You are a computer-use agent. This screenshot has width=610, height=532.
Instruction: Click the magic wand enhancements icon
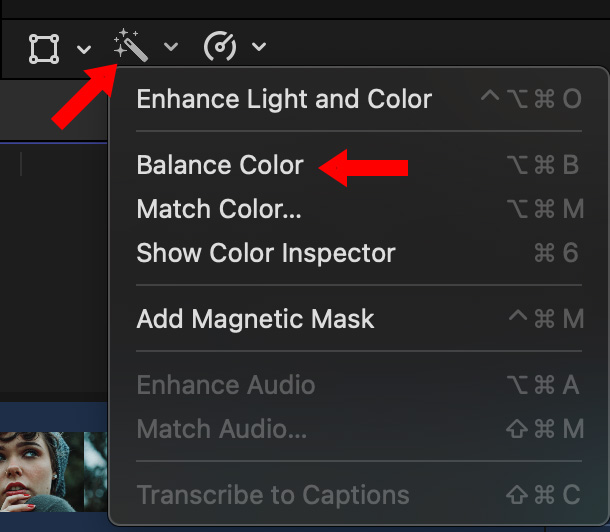(x=131, y=46)
